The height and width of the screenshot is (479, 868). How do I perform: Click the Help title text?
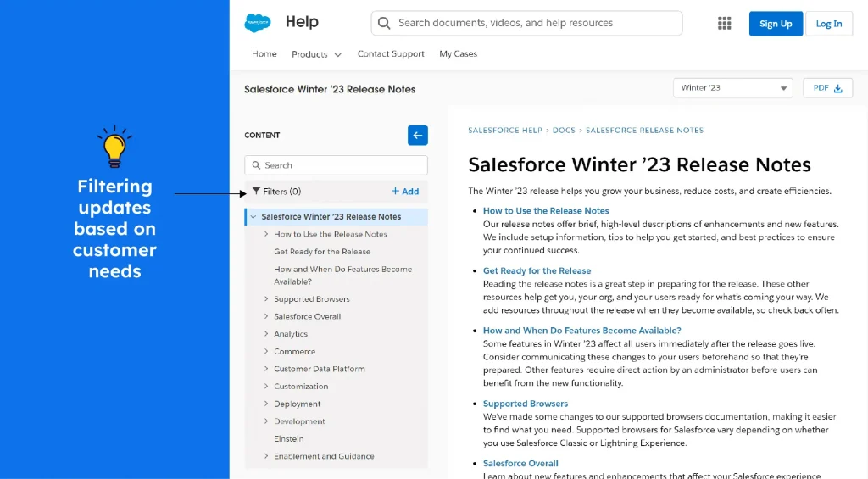coord(302,21)
